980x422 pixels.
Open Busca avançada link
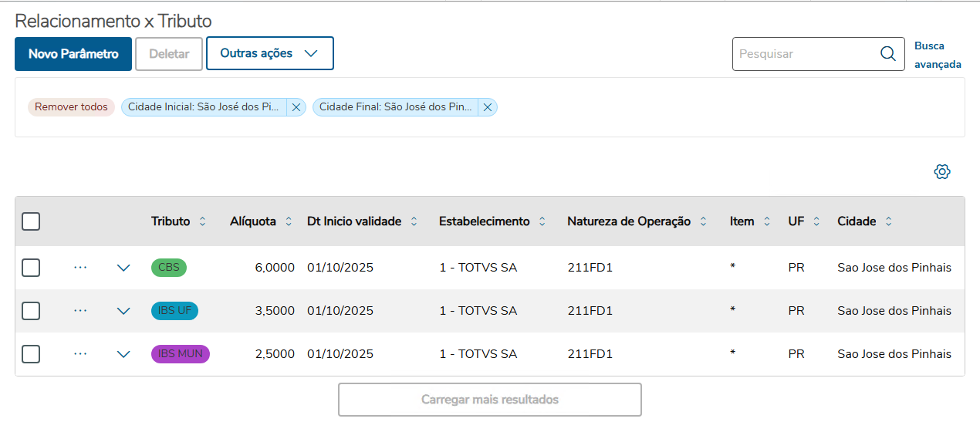pos(937,55)
